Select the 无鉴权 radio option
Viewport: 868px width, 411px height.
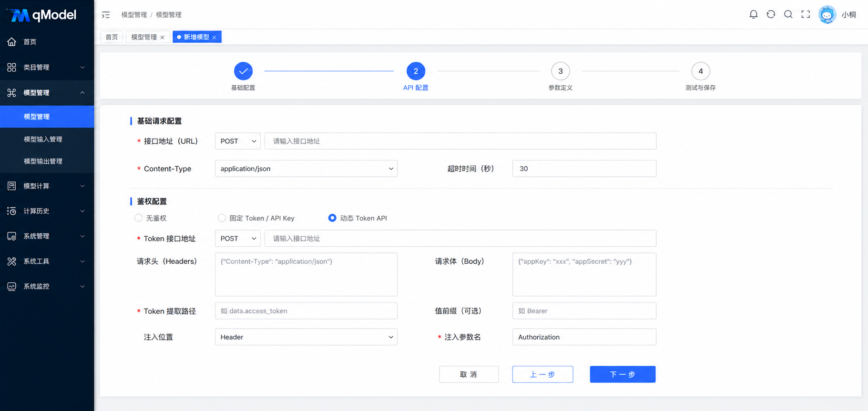(138, 218)
